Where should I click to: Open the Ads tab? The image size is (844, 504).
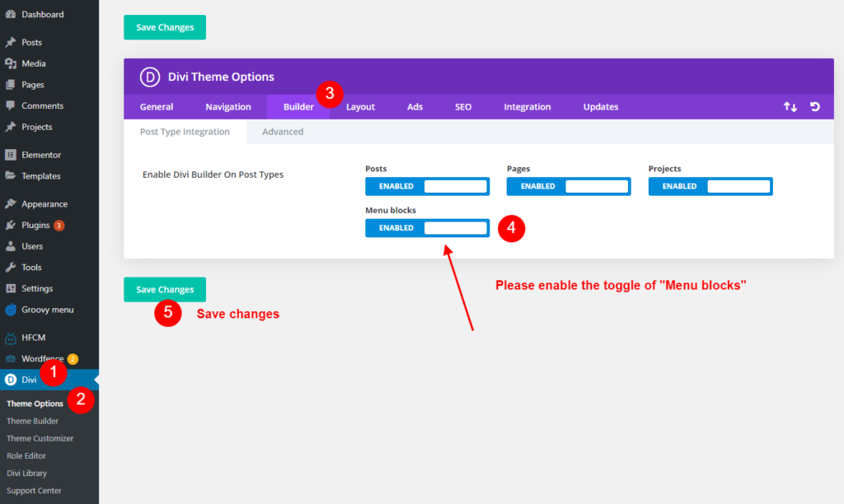[x=415, y=106]
